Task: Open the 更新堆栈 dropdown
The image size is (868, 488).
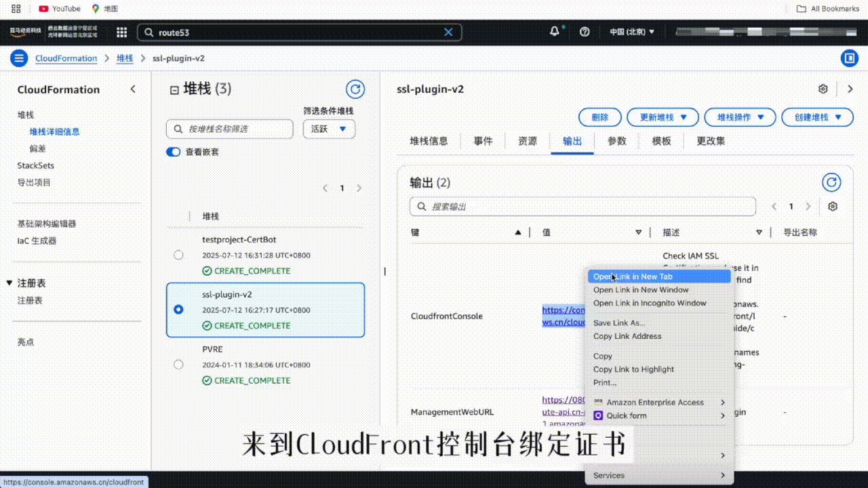Action: [663, 117]
